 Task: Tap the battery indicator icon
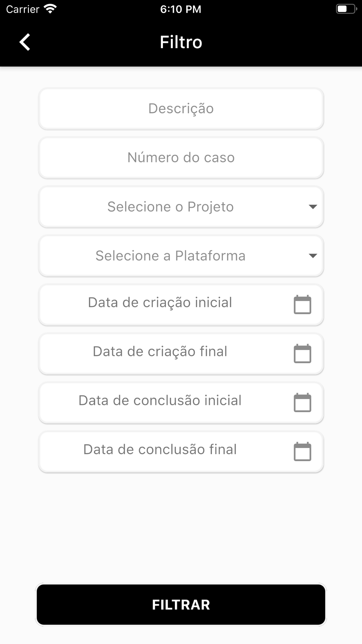tap(346, 9)
